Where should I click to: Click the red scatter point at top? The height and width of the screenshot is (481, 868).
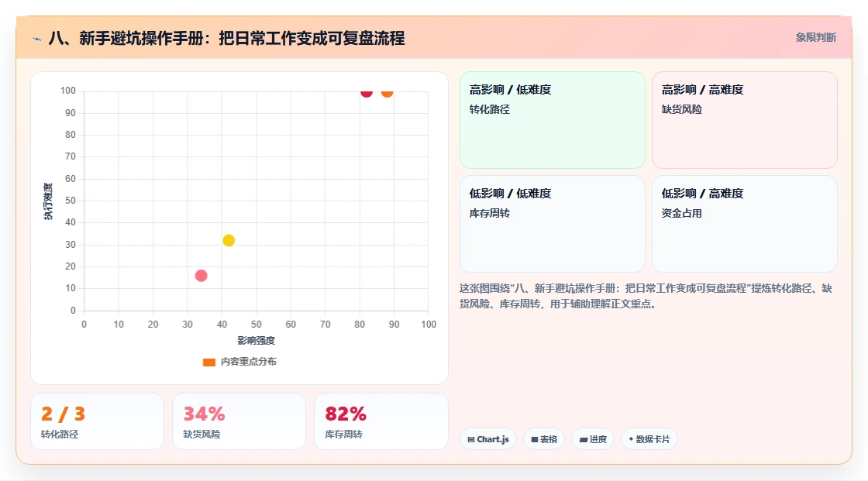point(367,93)
